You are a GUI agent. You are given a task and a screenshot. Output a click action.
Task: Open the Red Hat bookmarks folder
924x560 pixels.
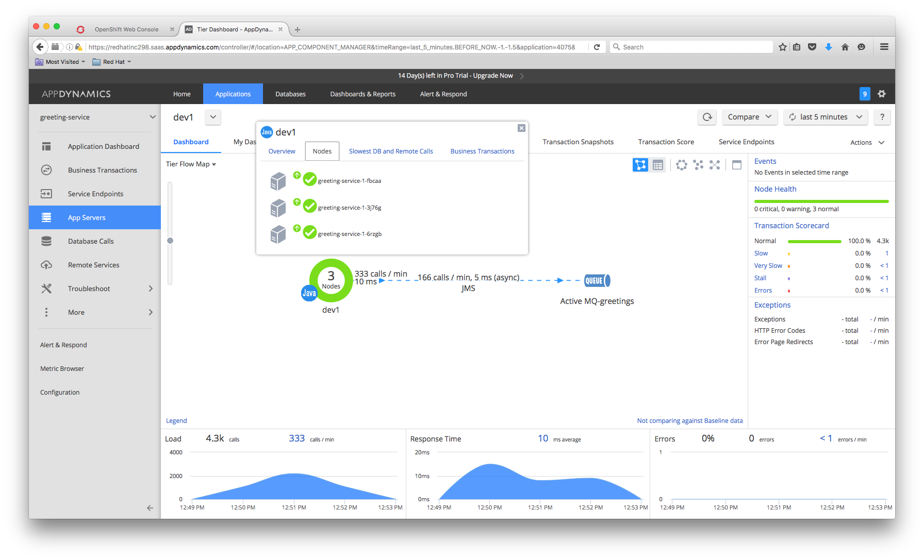point(111,62)
